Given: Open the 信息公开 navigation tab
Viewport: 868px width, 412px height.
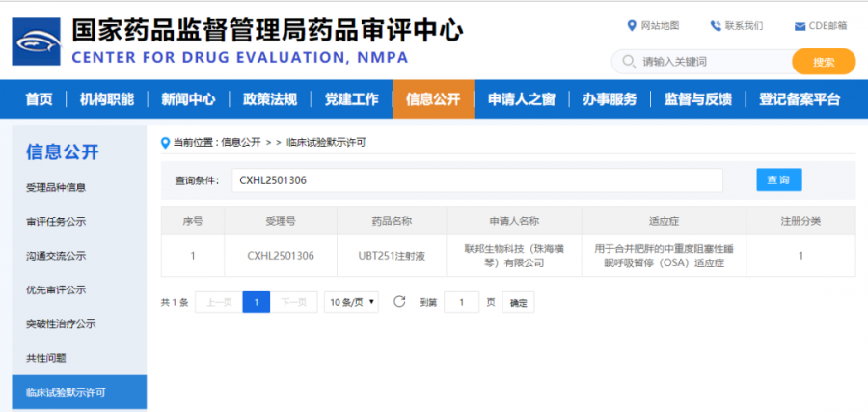Looking at the screenshot, I should [x=433, y=99].
